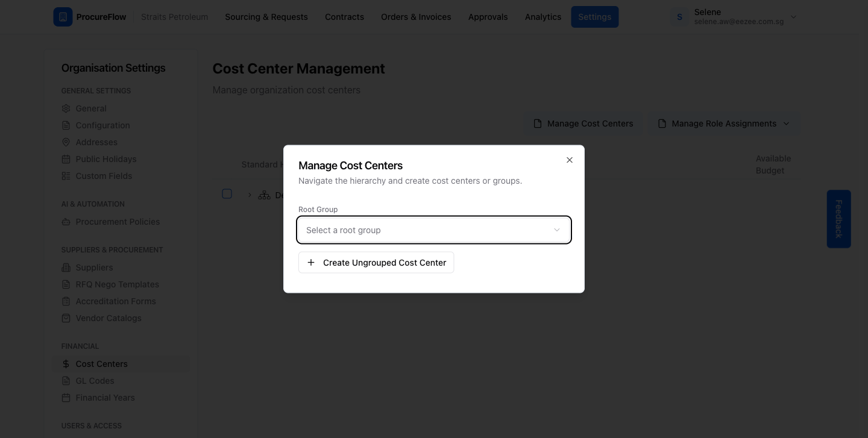Click the Vendor Catalogs icon

pos(66,318)
